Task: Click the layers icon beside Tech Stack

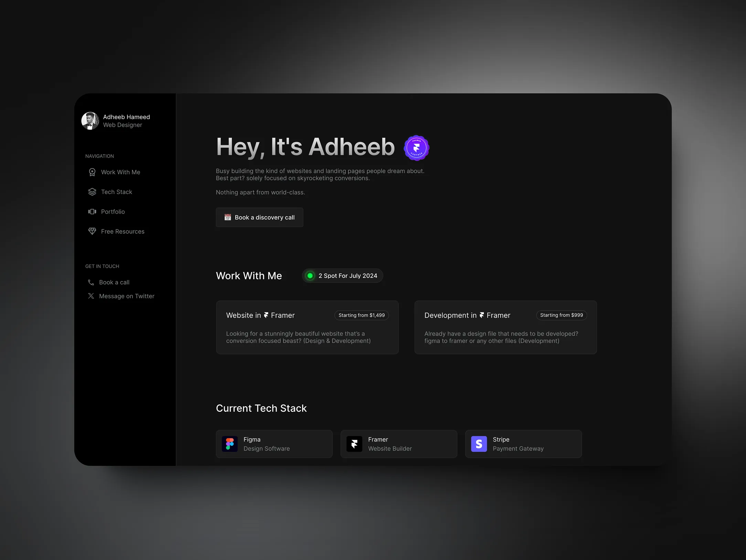Action: pyautogui.click(x=92, y=192)
